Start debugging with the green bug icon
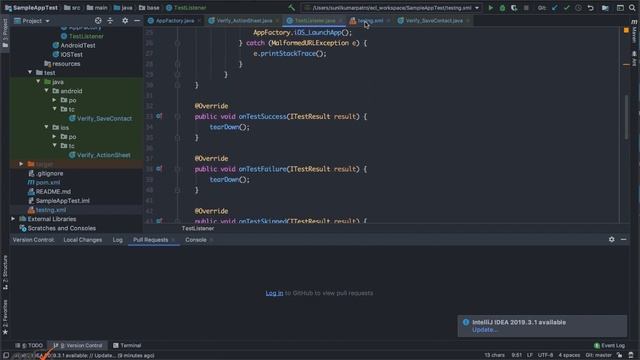 (x=502, y=8)
